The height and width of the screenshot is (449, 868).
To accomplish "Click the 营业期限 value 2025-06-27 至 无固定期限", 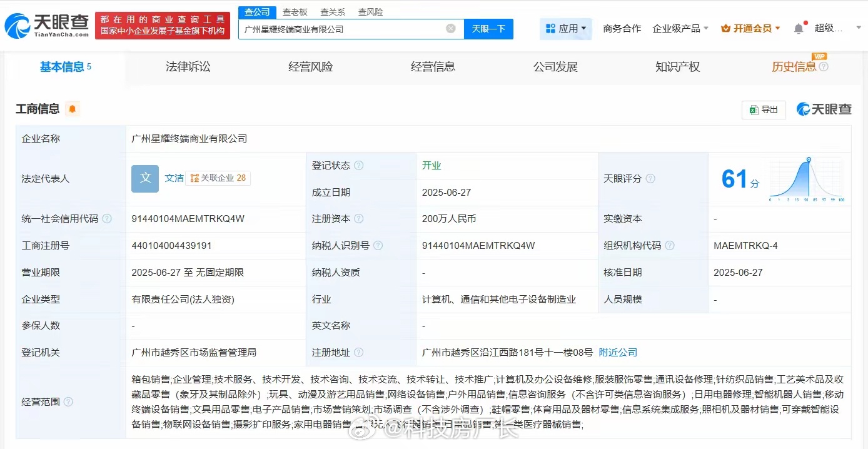I will [x=188, y=273].
